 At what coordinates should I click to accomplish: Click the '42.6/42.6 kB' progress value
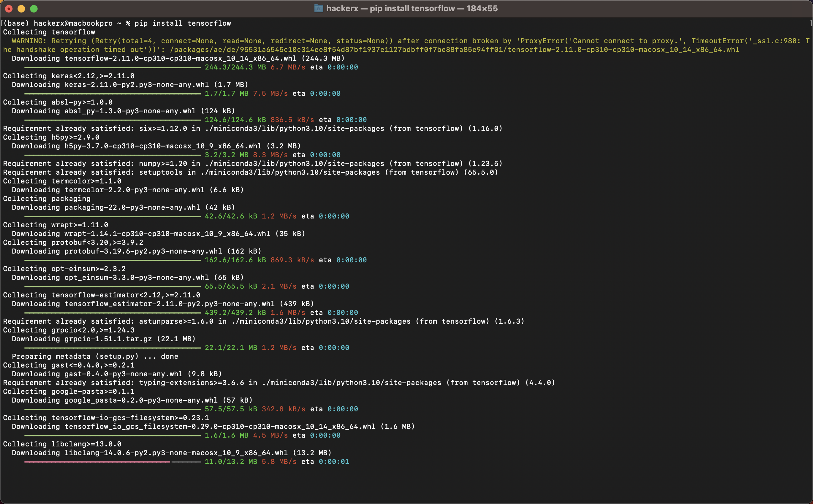point(231,216)
